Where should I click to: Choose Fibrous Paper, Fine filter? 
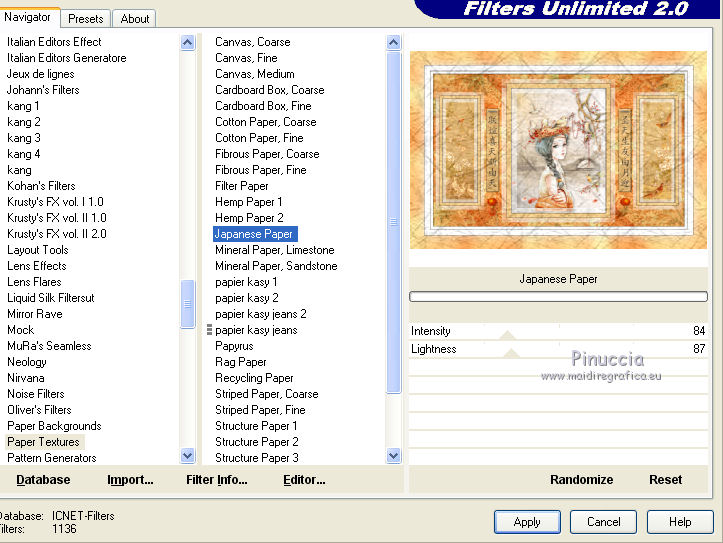pos(261,170)
